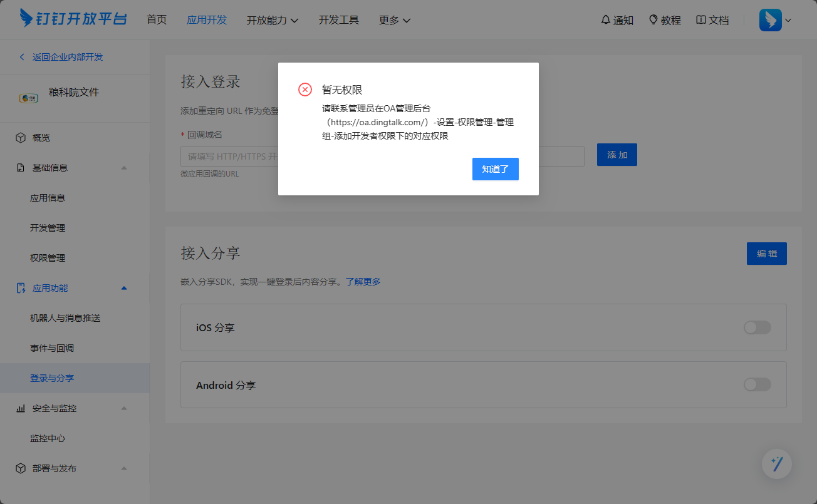Click the 粮科院文件 app name

tap(74, 93)
